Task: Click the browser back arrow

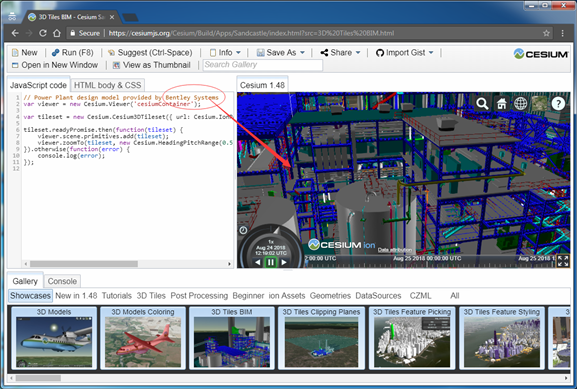Action: pyautogui.click(x=15, y=33)
